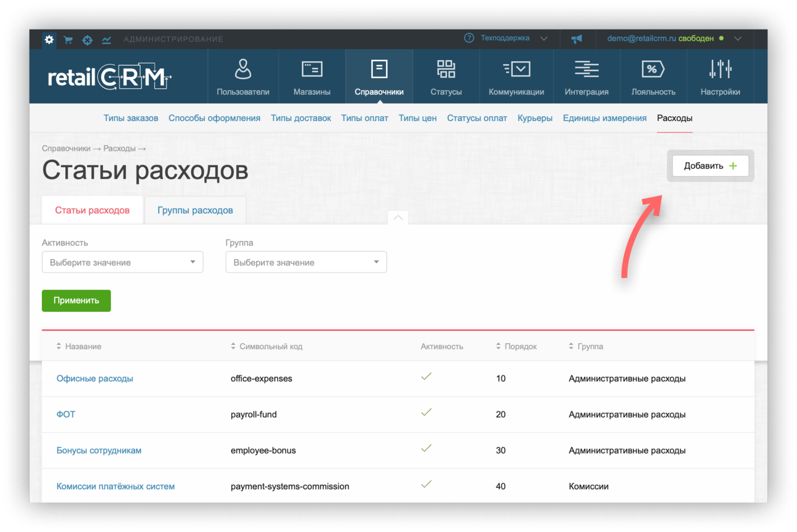Click the green Применить button
Viewport: 797px width, 532px height.
click(x=76, y=301)
